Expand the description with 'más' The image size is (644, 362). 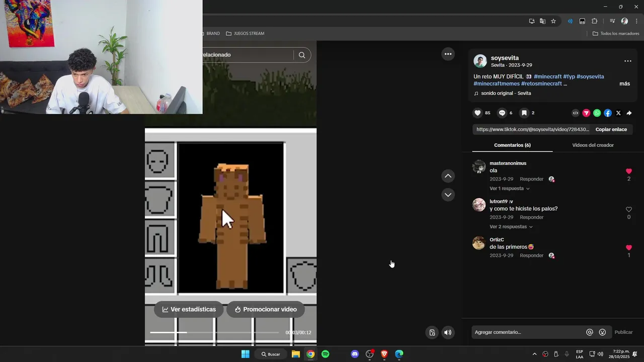(x=624, y=83)
